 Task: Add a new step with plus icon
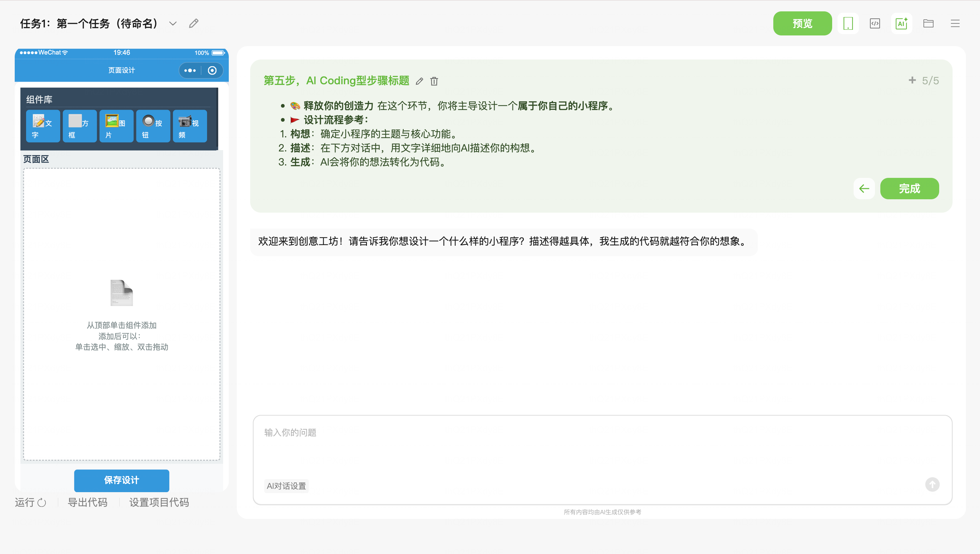tap(912, 80)
